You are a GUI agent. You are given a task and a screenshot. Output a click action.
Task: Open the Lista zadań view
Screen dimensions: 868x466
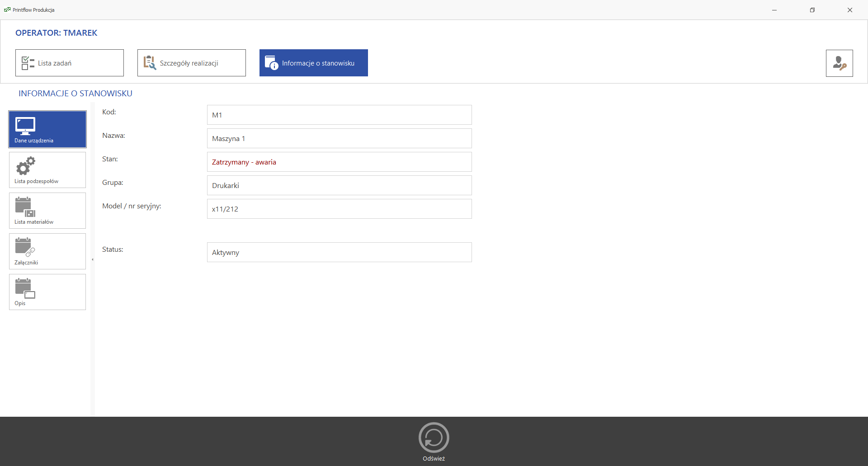pyautogui.click(x=69, y=63)
